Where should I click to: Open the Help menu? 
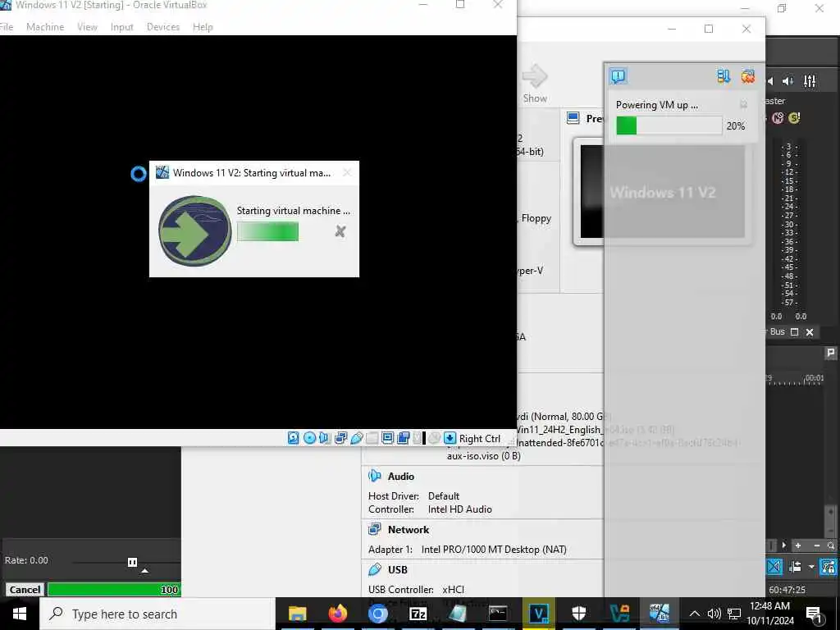click(x=203, y=27)
